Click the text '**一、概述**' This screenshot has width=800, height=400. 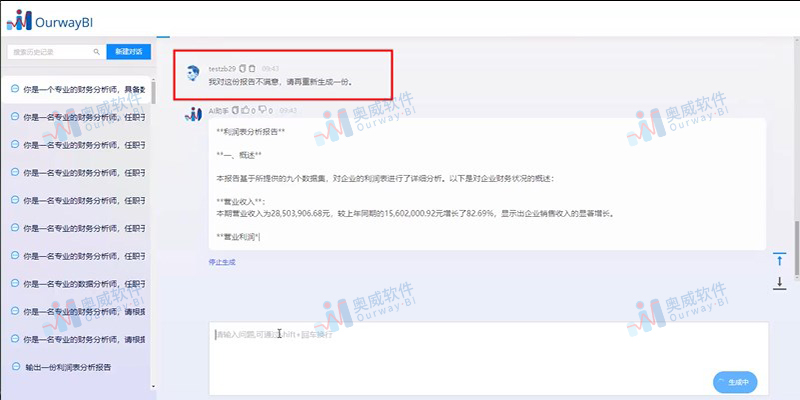click(239, 155)
